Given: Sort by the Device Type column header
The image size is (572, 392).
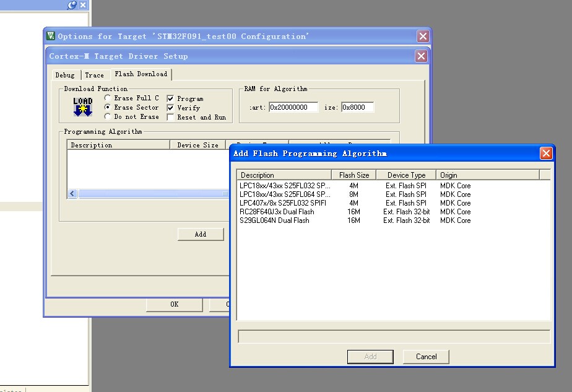Looking at the screenshot, I should click(x=406, y=175).
